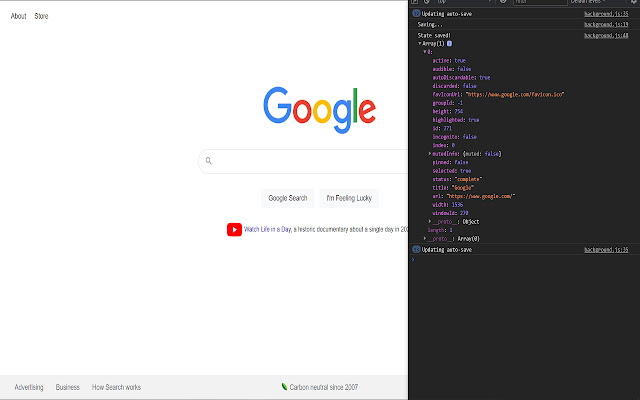Expand the __proto__: Object entry
The image size is (640, 400).
[430, 221]
